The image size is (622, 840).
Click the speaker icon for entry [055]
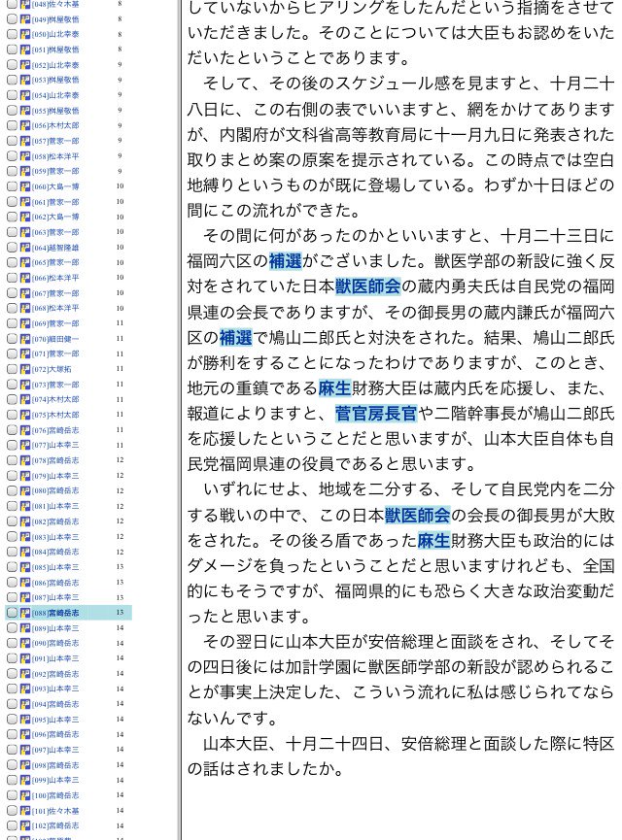point(25,111)
